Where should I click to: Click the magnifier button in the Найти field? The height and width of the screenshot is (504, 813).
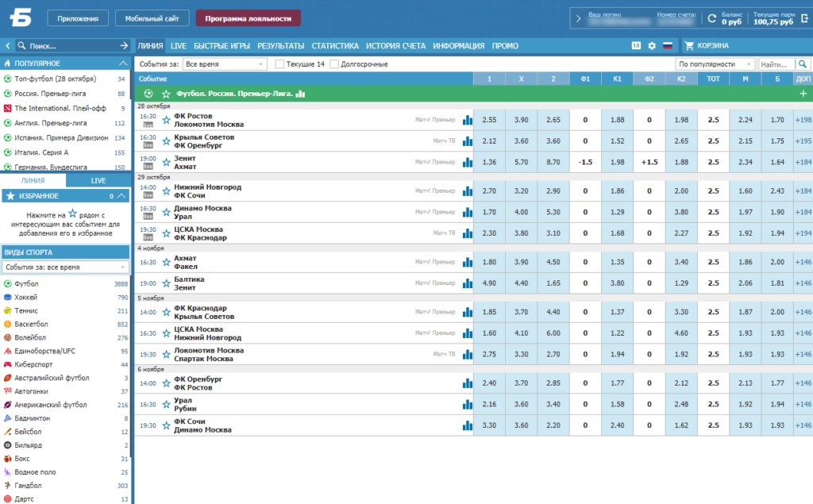pyautogui.click(x=802, y=63)
